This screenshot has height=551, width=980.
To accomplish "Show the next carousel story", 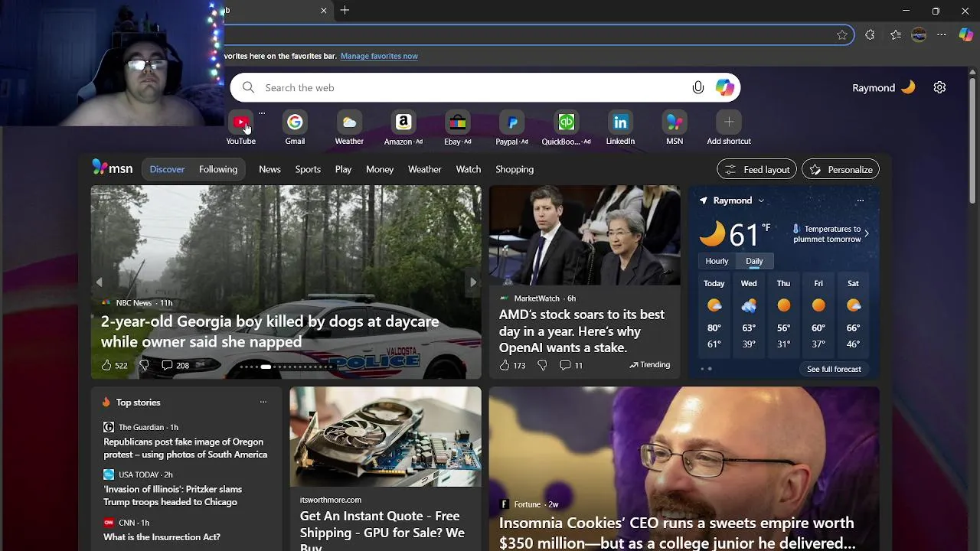I will tap(473, 282).
